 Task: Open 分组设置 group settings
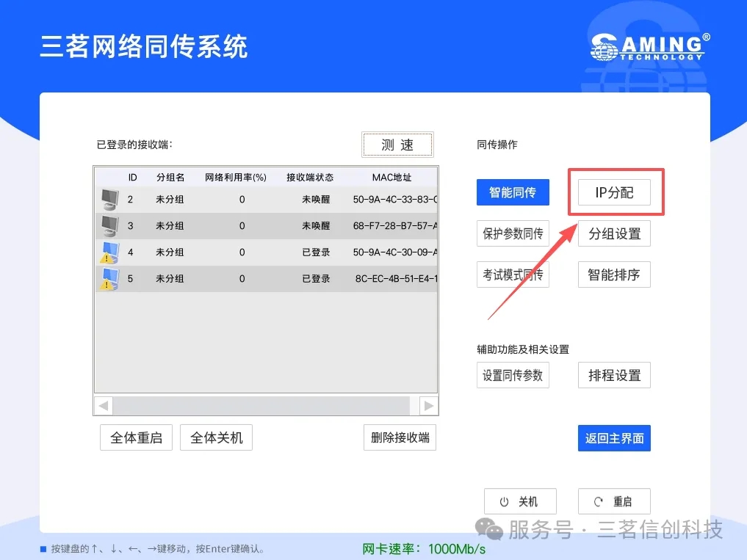tap(614, 234)
